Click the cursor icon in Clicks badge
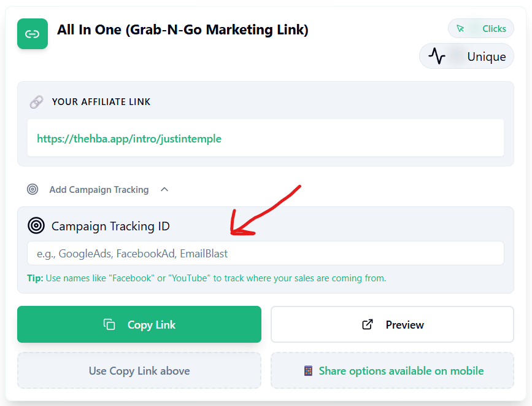Image resolution: width=532 pixels, height=406 pixels. tap(460, 28)
